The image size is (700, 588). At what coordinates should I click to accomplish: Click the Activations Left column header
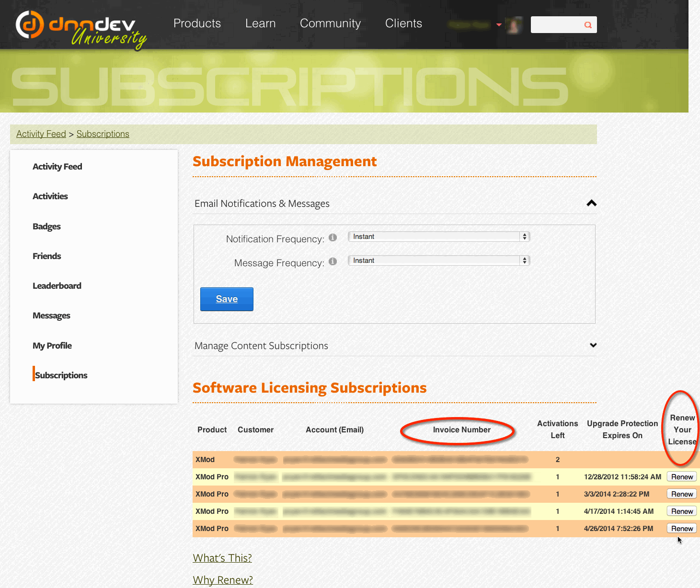tap(558, 430)
